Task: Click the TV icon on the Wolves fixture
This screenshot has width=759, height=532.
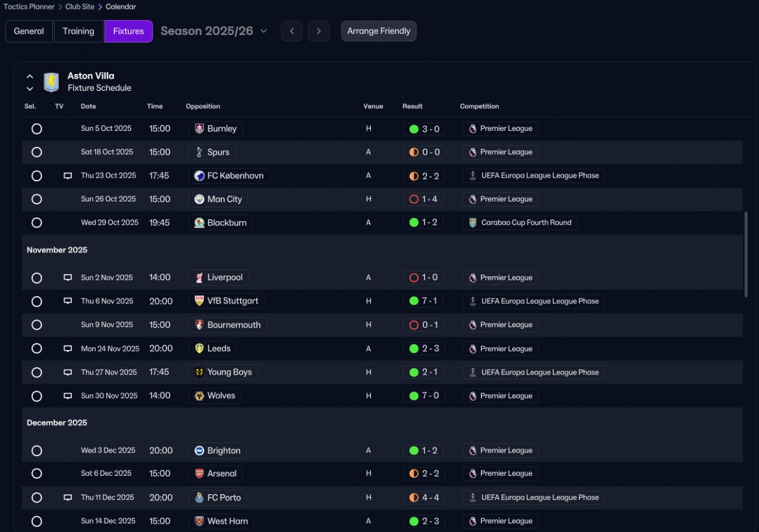Action: [x=68, y=396]
